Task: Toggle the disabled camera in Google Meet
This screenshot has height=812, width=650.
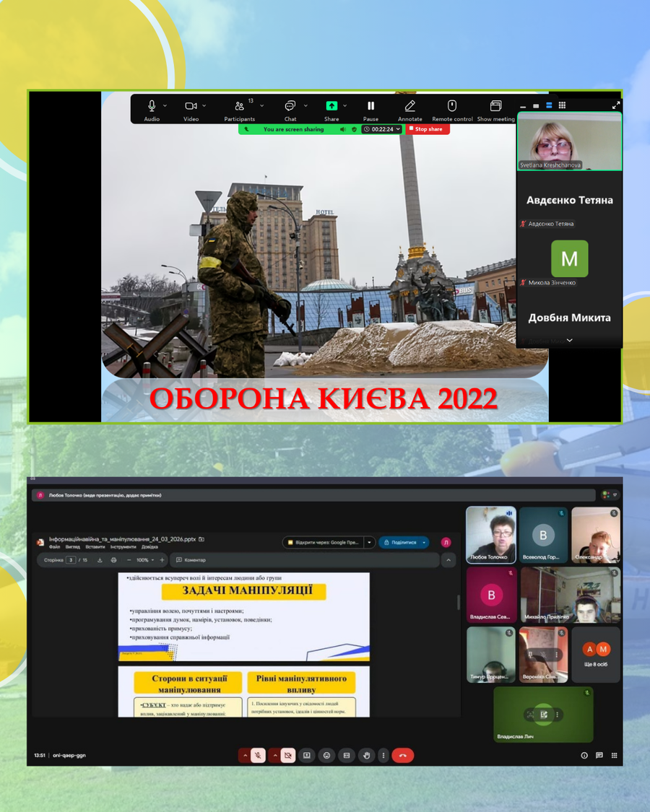Action: pos(287,756)
